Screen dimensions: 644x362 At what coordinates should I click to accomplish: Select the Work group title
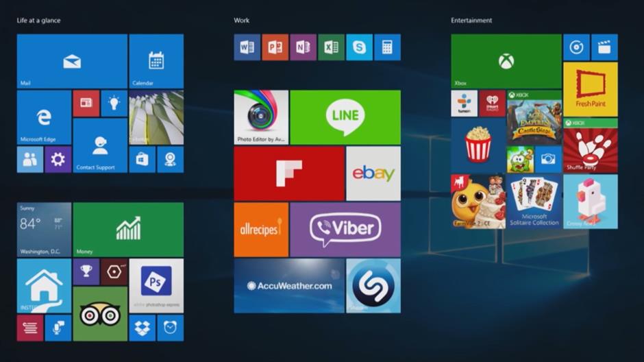coord(241,20)
